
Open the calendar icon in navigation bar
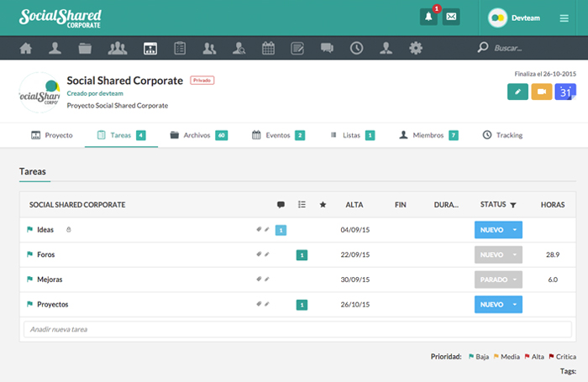(268, 48)
